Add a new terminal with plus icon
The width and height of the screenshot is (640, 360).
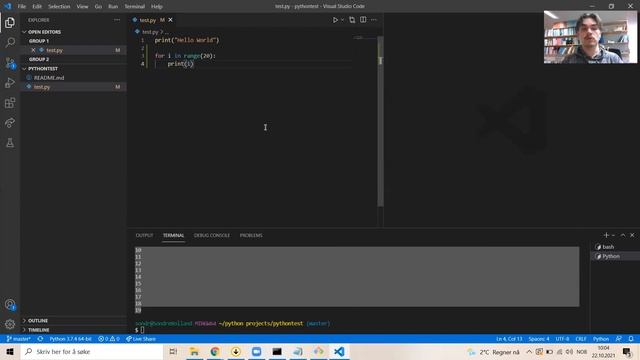606,235
